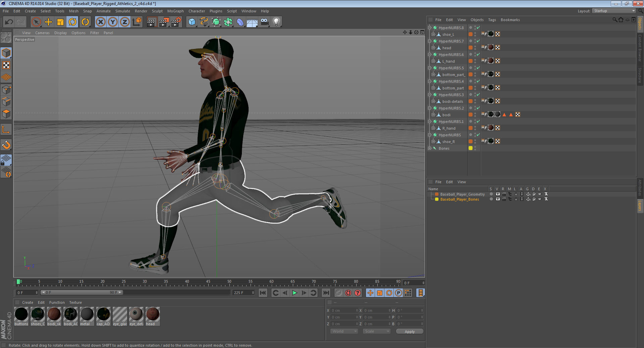Open the Scale mode dropdown

click(377, 331)
